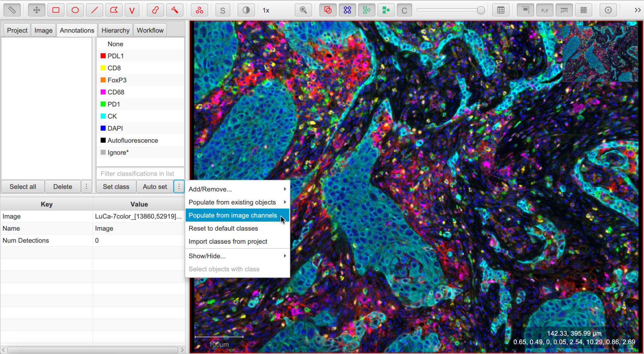
Task: Select the Wand tool
Action: coord(175,10)
